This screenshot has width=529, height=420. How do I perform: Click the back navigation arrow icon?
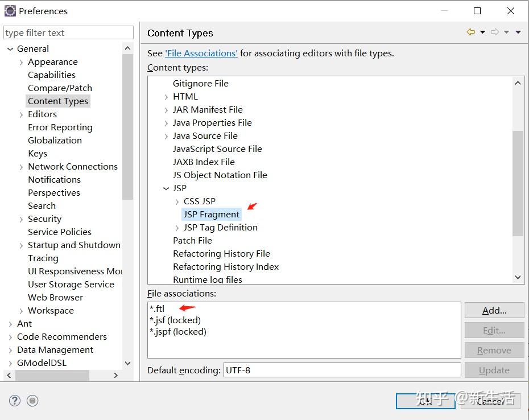471,32
